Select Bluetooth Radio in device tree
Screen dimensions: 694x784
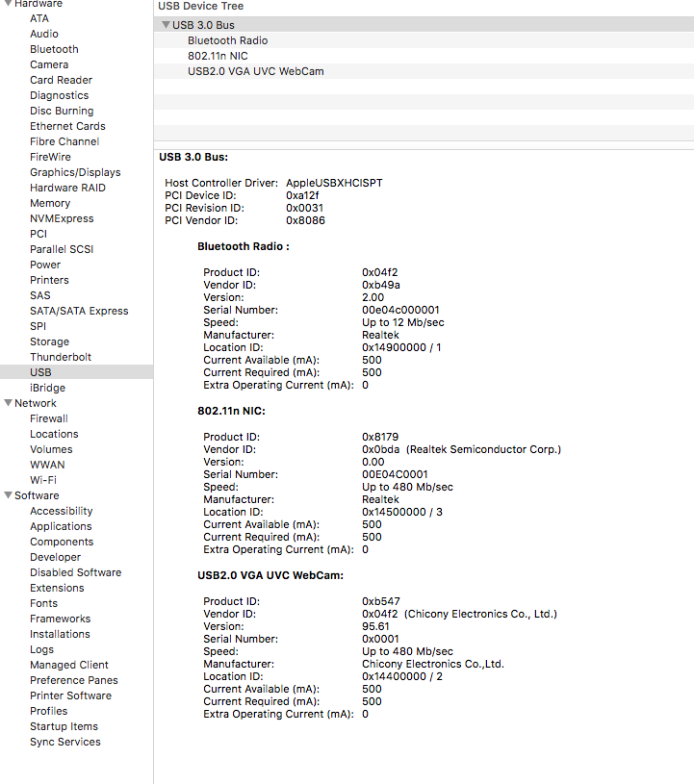tap(424, 40)
